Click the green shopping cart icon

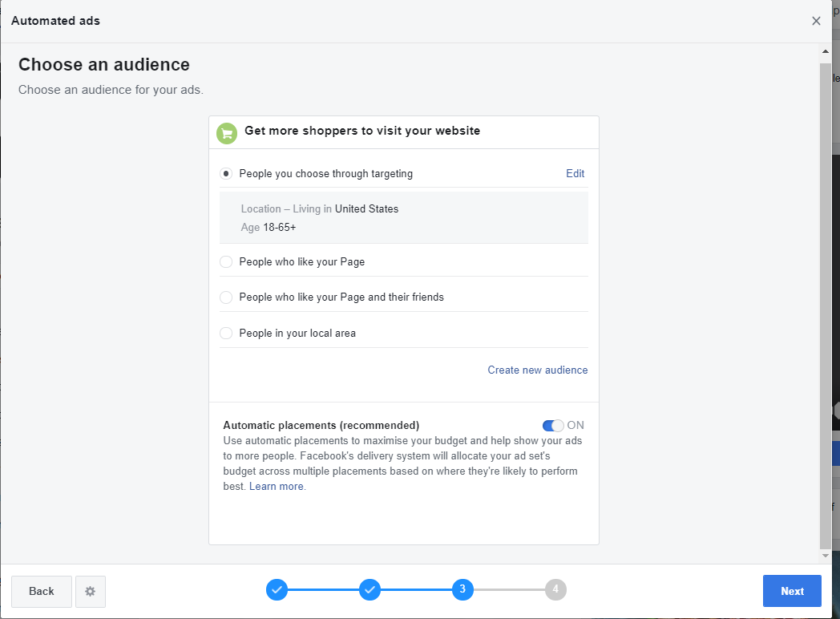[227, 134]
